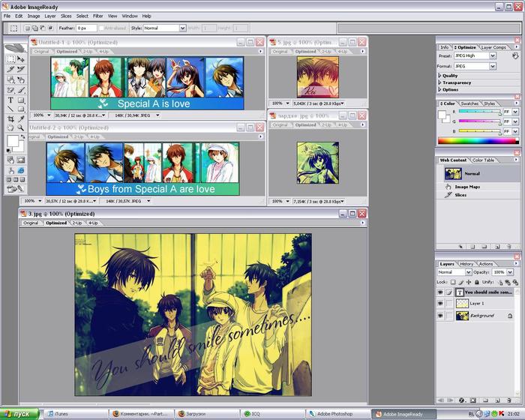Screen dimensions: 525x420
Task: Click Edit in Photoshop jump button
Action: point(15,189)
